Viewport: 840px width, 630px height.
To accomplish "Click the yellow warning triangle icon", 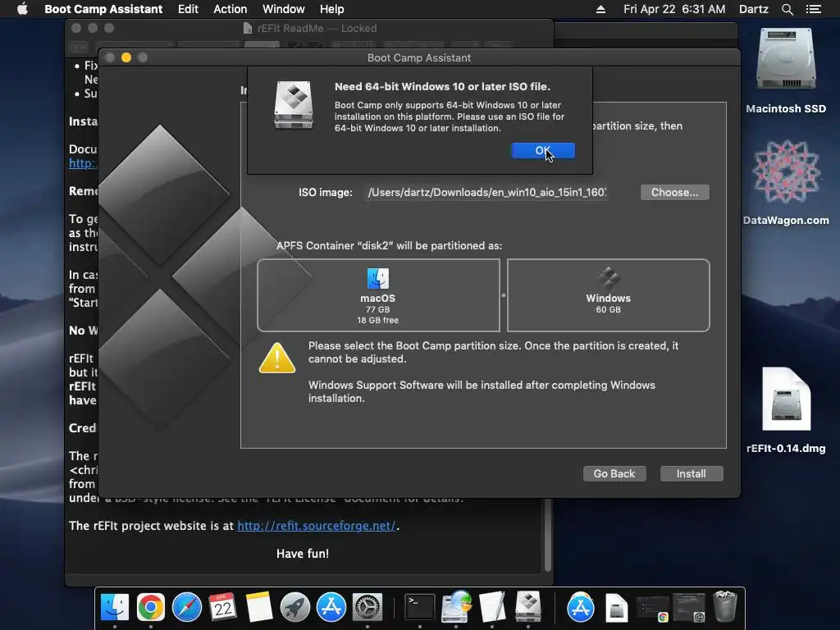I will pyautogui.click(x=277, y=358).
